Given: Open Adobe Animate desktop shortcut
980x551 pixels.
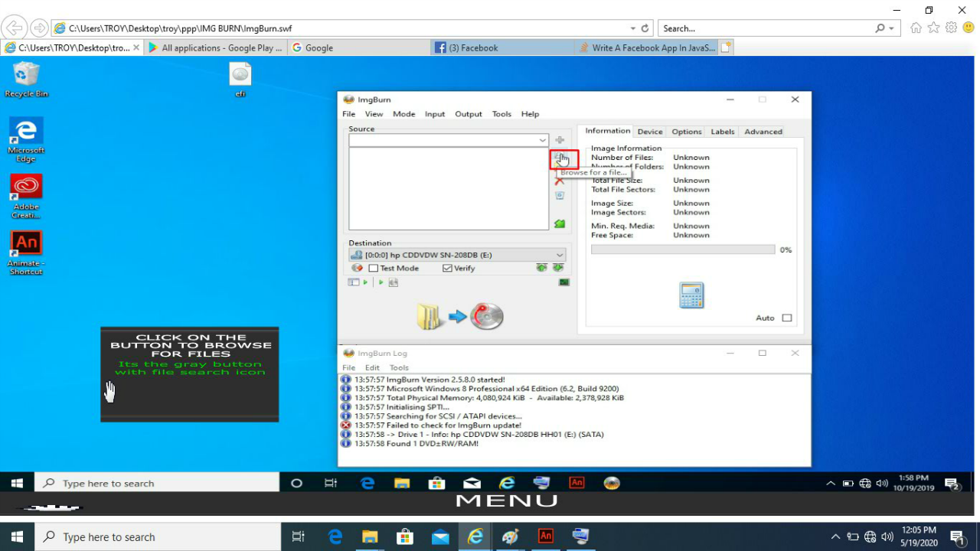Looking at the screenshot, I should tap(26, 244).
